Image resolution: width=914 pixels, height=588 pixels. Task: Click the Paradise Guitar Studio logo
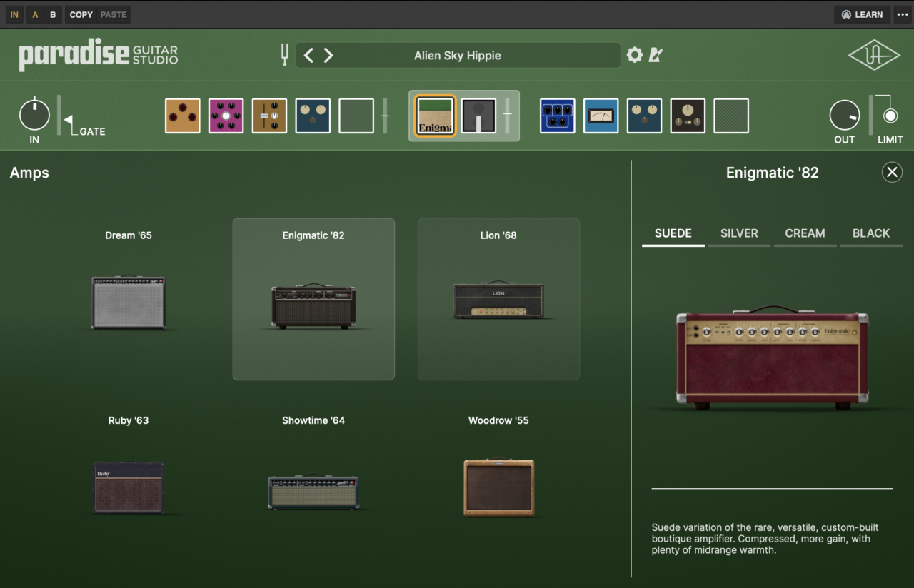tap(99, 55)
